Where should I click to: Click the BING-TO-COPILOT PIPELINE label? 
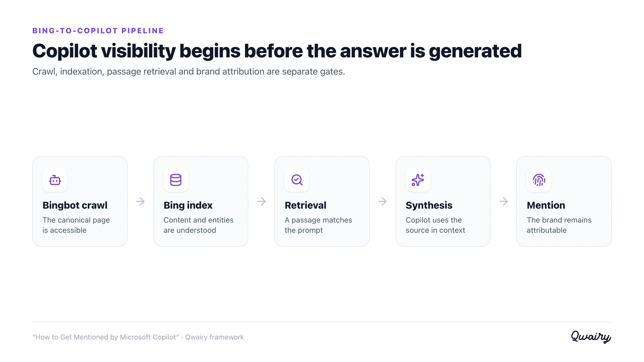coord(98,31)
